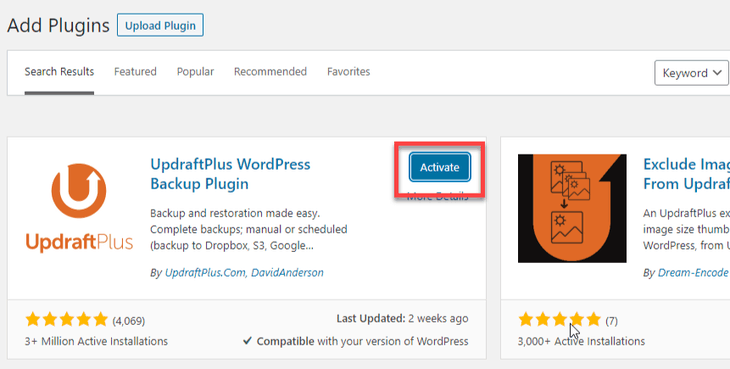Click the '3,000+ Active Installations' text
The width and height of the screenshot is (730, 369).
[x=581, y=342]
